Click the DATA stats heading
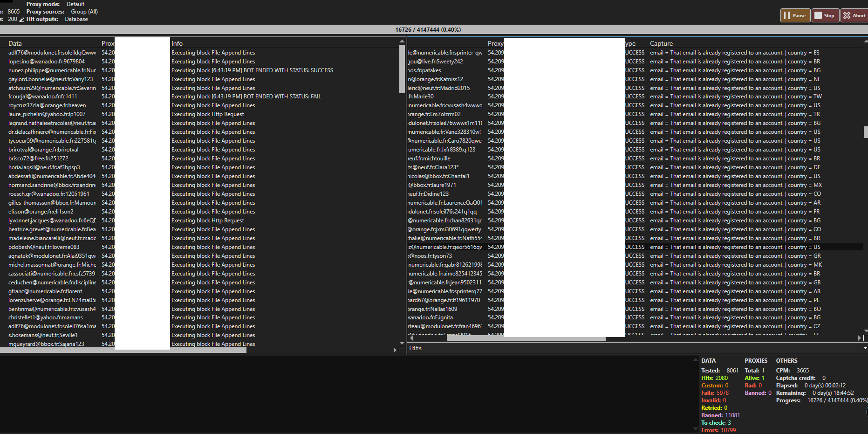Screen dimensions: 868x434 click(708, 361)
